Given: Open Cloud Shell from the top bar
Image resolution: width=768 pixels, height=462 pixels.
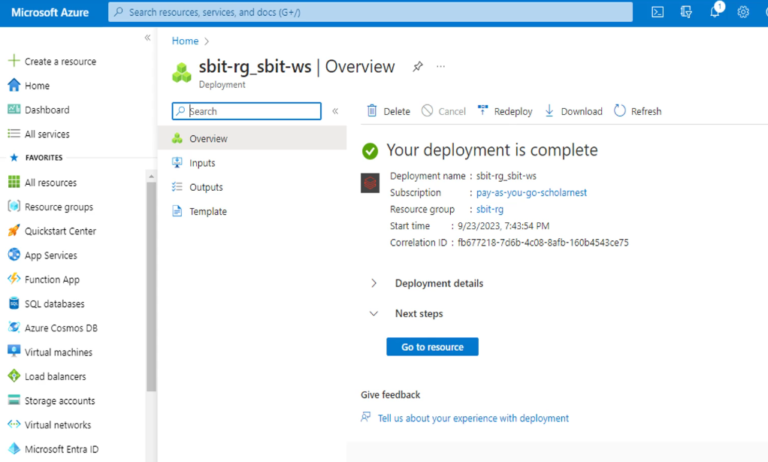Looking at the screenshot, I should [x=657, y=12].
